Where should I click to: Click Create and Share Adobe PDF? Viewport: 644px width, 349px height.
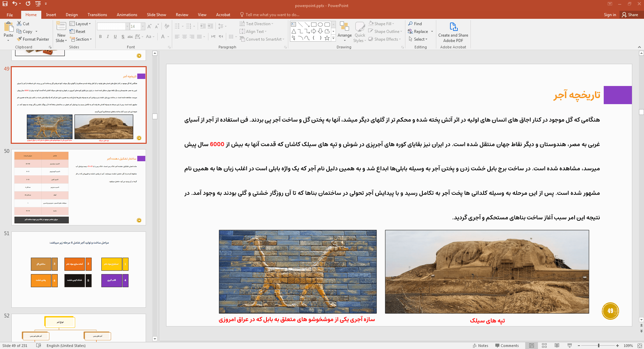pos(453,33)
